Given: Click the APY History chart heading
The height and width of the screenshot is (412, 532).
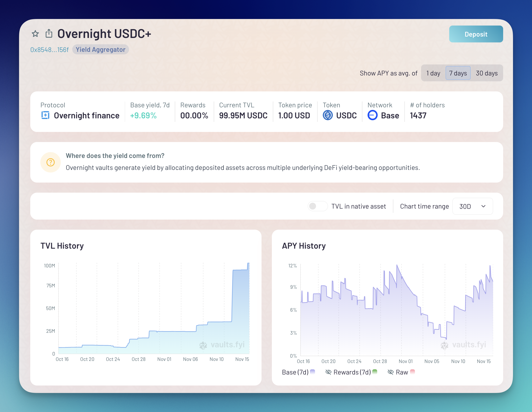Looking at the screenshot, I should point(304,246).
